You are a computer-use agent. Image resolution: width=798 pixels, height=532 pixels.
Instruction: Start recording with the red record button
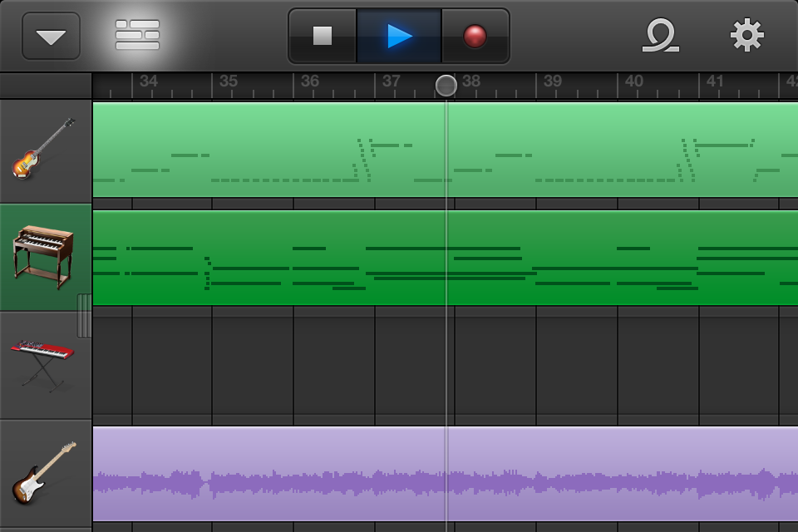pyautogui.click(x=475, y=36)
